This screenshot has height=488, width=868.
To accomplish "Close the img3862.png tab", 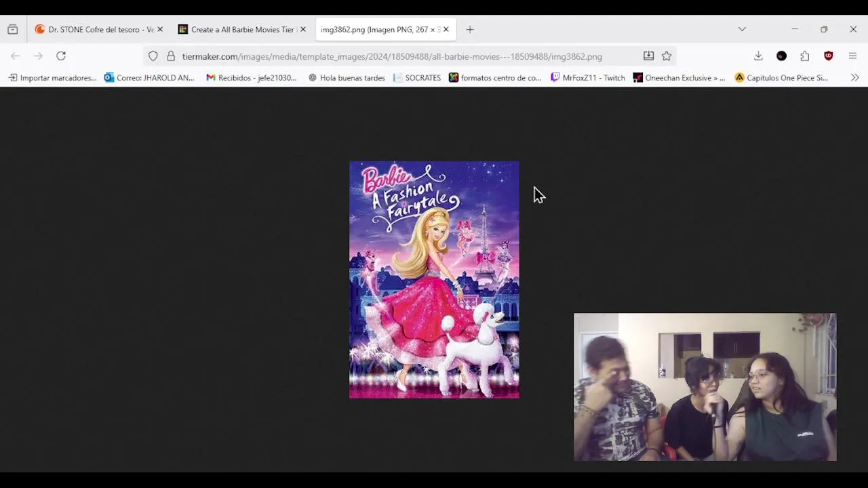I will [x=446, y=29].
